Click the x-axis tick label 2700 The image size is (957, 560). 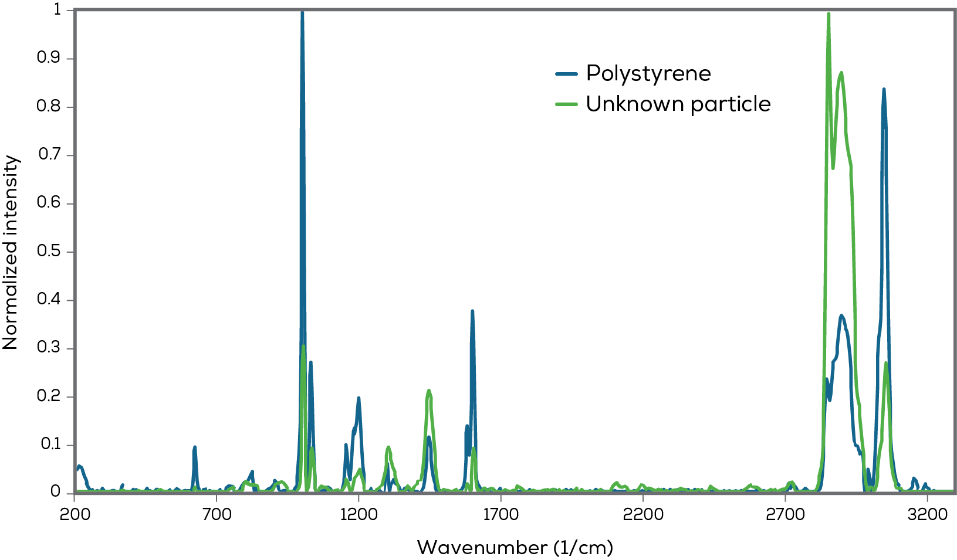[785, 515]
